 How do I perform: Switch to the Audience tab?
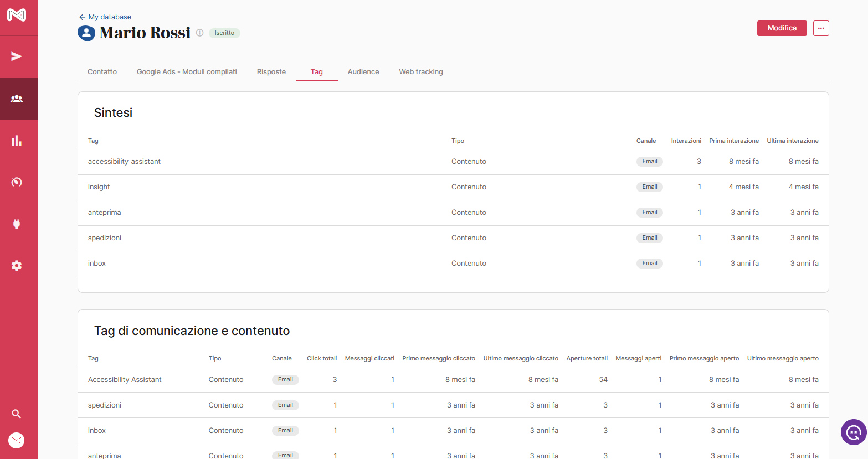pos(363,72)
